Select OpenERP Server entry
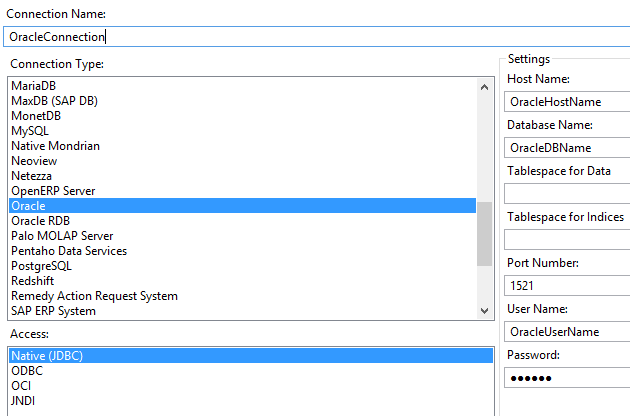630x416 pixels. [x=242, y=191]
